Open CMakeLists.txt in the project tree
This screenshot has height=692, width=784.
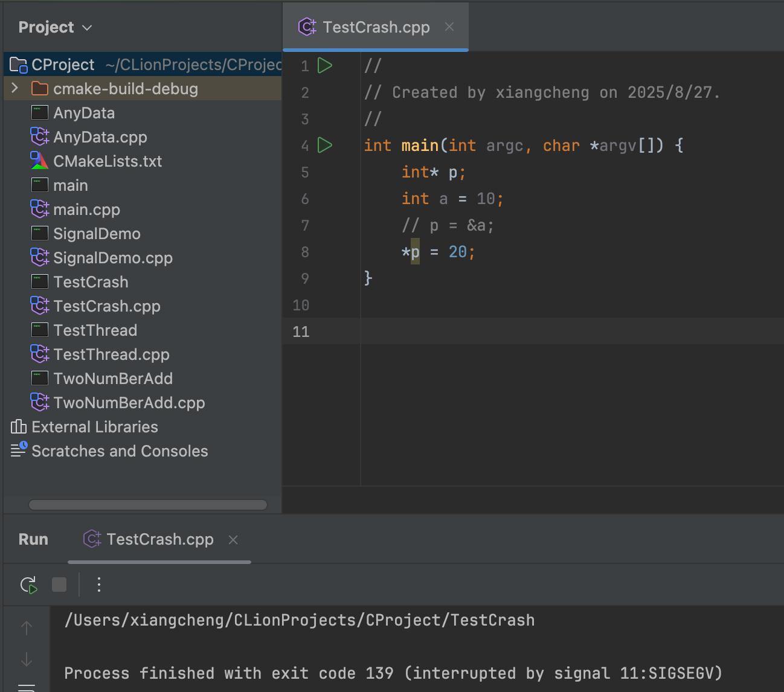point(108,161)
